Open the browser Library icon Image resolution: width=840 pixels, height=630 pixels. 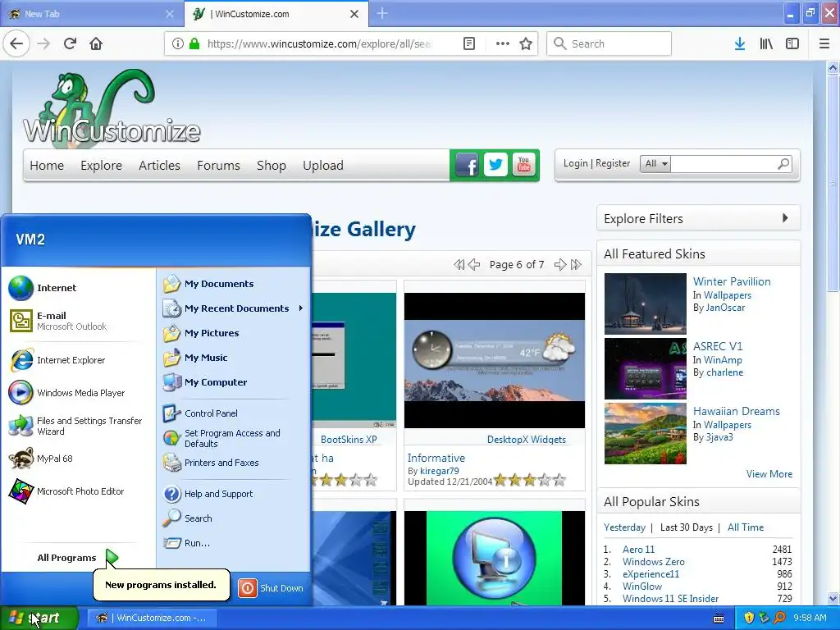(766, 44)
